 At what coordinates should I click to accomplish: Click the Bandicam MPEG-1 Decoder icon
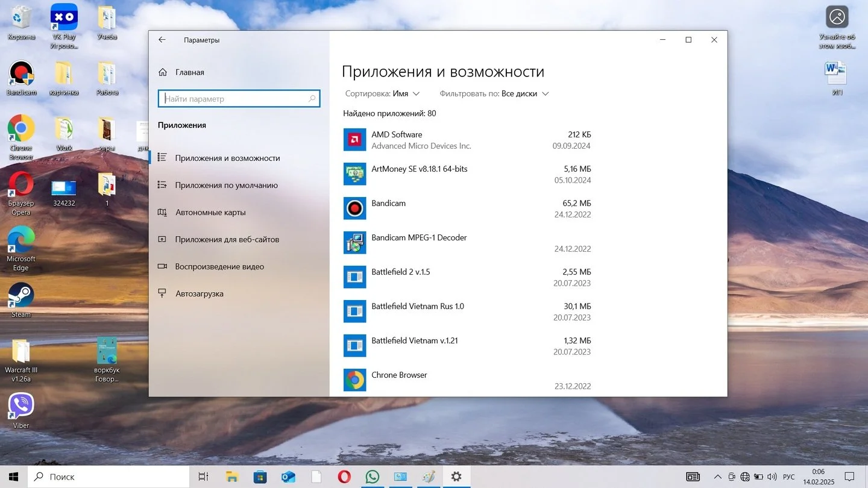point(354,243)
